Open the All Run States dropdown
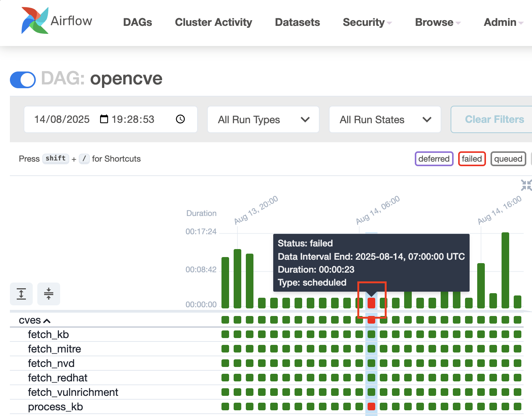 384,119
